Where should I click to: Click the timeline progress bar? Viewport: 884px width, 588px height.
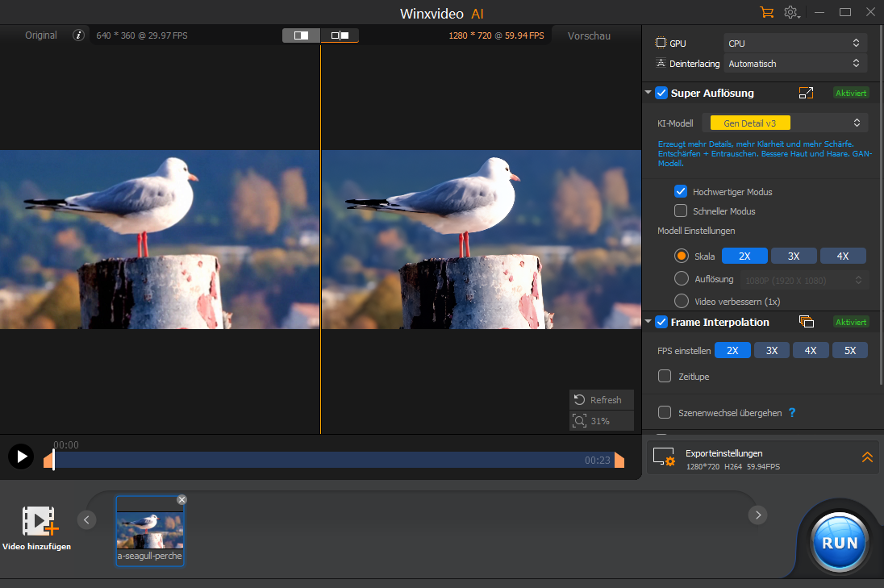(323, 460)
